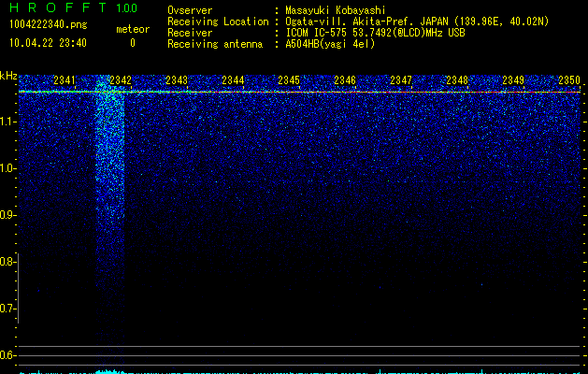Click filename 1004222340.png

click(49, 24)
